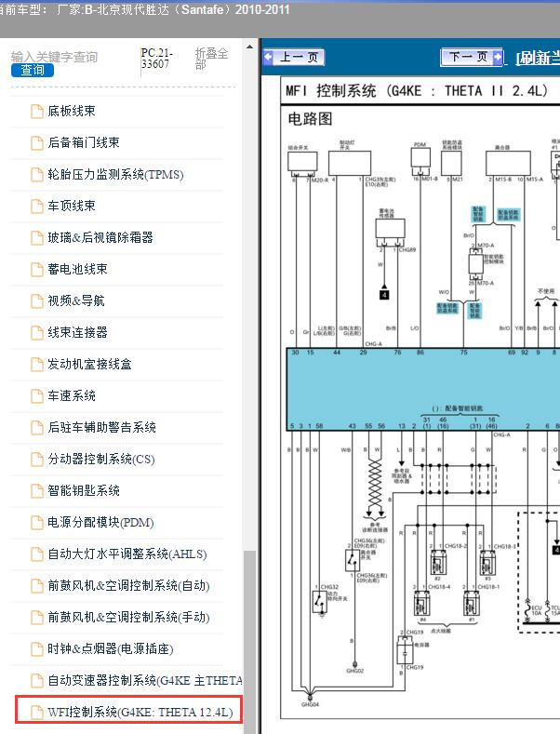Image resolution: width=560 pixels, height=734 pixels.
Task: Open WFI控制系统(G4KE: THETA 12.4L) entry
Action: point(140,712)
